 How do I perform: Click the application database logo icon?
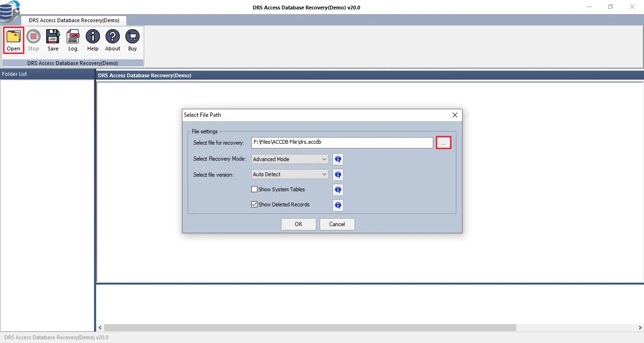pyautogui.click(x=9, y=11)
